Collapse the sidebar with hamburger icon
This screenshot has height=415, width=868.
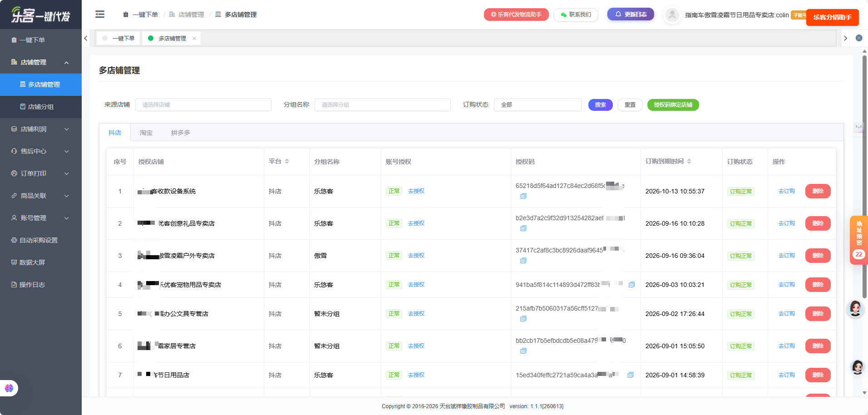100,15
